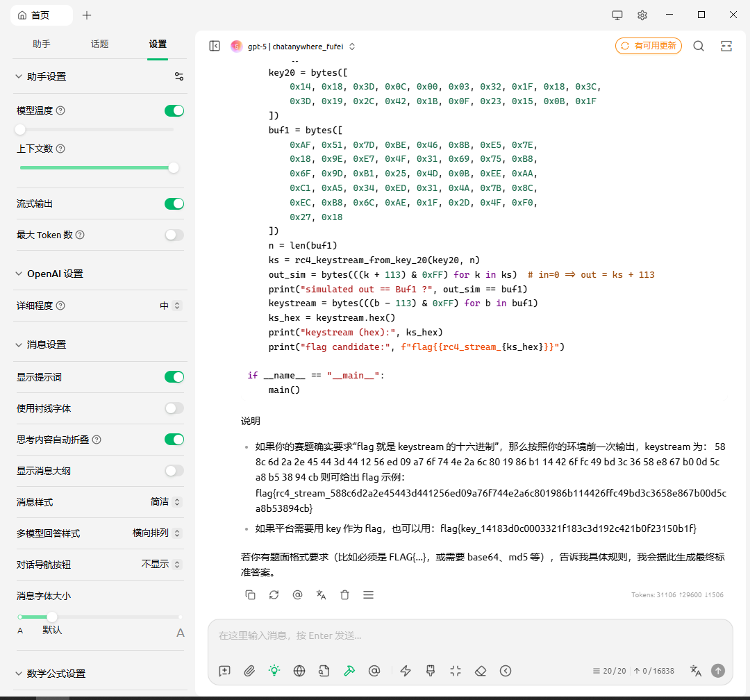Viewport: 750px width, 700px height.
Task: Open the 多模型回答样式 dropdown
Action: coord(157,533)
